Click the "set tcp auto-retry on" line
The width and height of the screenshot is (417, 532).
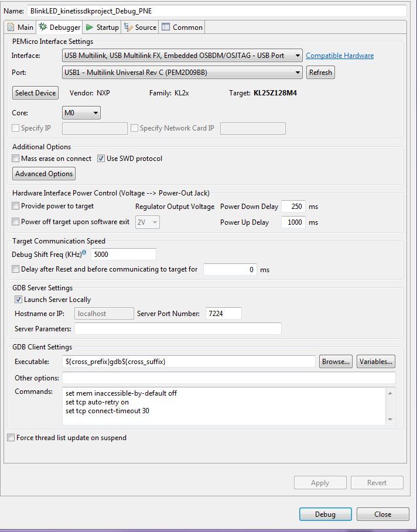tap(97, 402)
